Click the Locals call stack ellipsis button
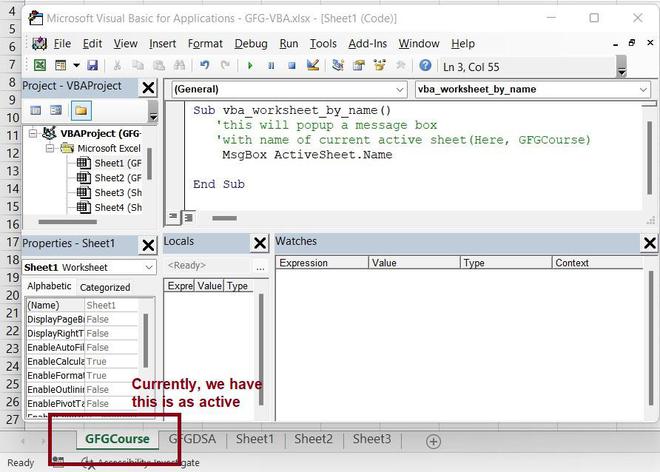 coord(260,267)
